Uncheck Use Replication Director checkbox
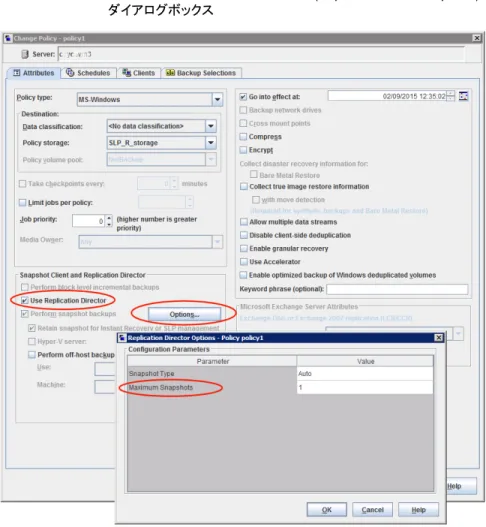This screenshot has width=486, height=527. pos(25,300)
